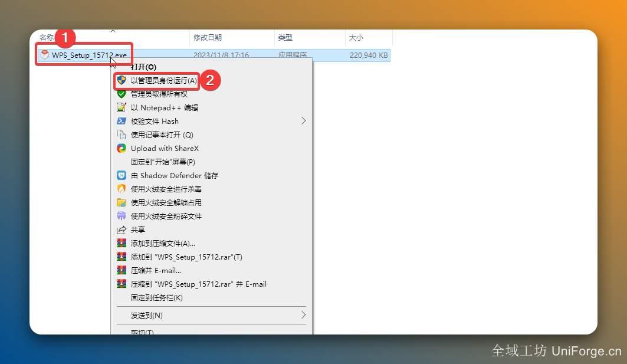Screen dimensions: 627x364
Task: Click the ShareX icon in context menu
Action: (122, 148)
